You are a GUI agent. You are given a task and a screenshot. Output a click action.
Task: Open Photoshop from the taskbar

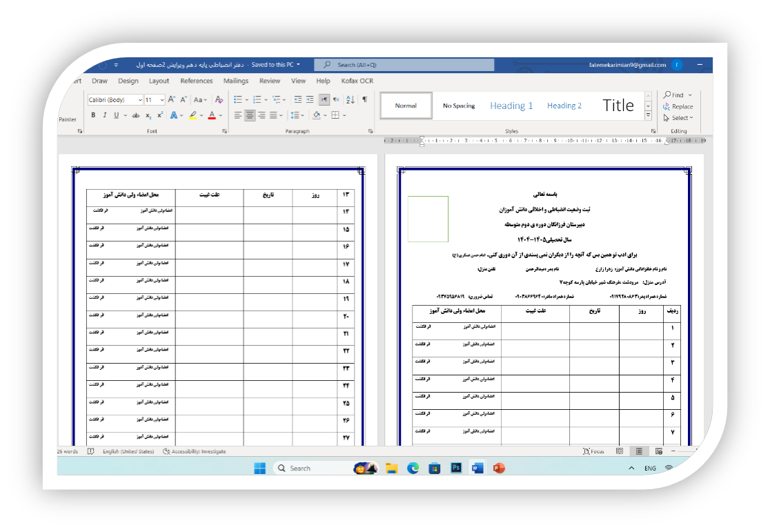point(455,468)
